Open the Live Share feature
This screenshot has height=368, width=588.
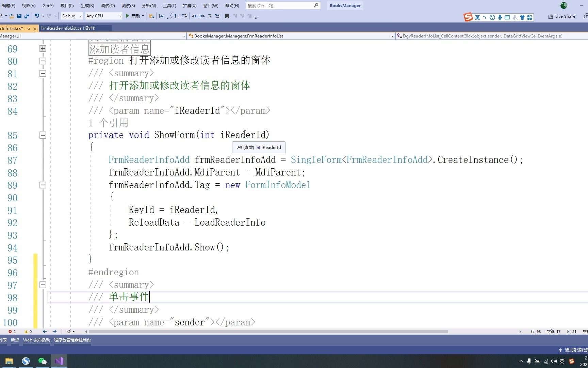coord(562,16)
